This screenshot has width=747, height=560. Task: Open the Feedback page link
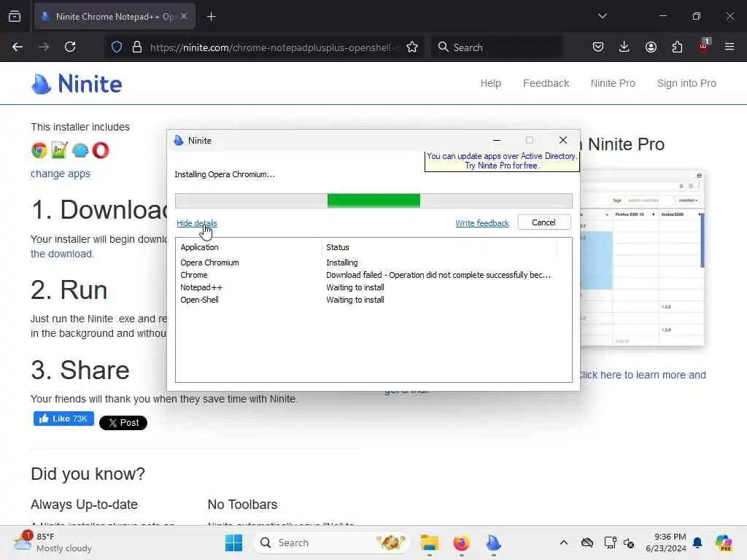[x=546, y=83]
